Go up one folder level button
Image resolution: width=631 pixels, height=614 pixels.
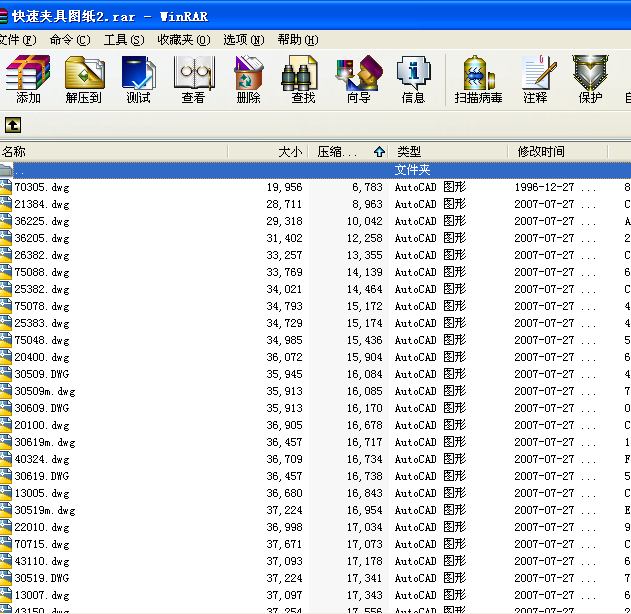pos(13,125)
